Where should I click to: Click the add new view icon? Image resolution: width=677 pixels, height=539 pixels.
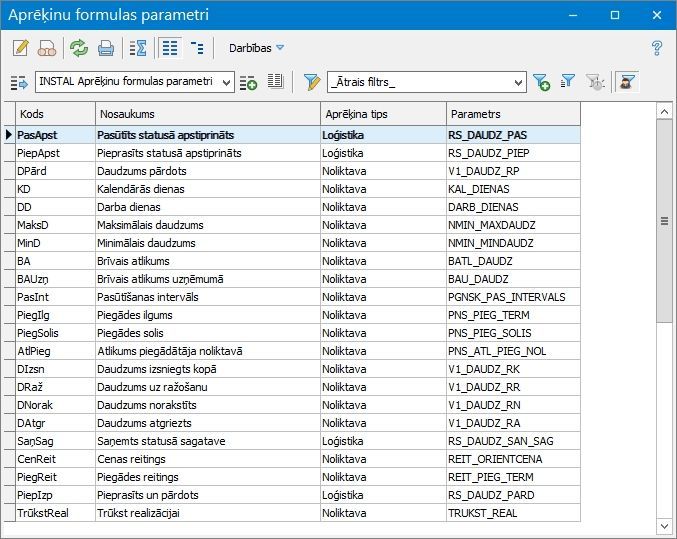click(x=248, y=82)
